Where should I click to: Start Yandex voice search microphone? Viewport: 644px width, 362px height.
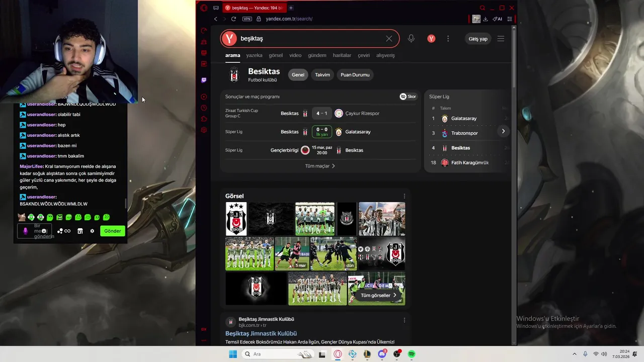411,39
